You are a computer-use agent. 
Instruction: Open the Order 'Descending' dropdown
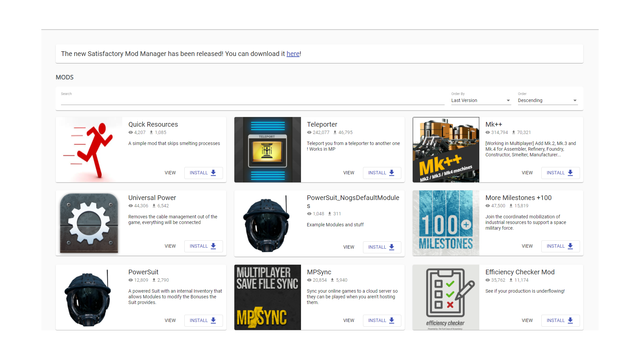point(547,100)
